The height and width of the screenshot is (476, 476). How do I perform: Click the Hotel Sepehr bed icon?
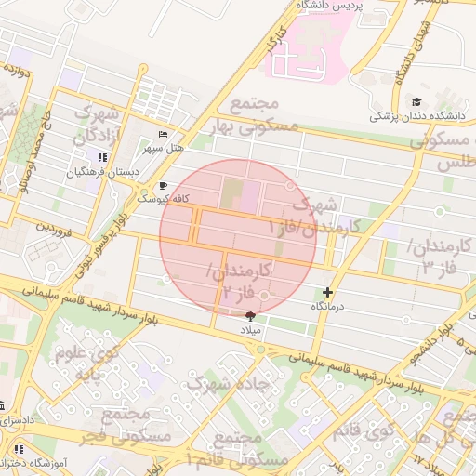point(163,134)
